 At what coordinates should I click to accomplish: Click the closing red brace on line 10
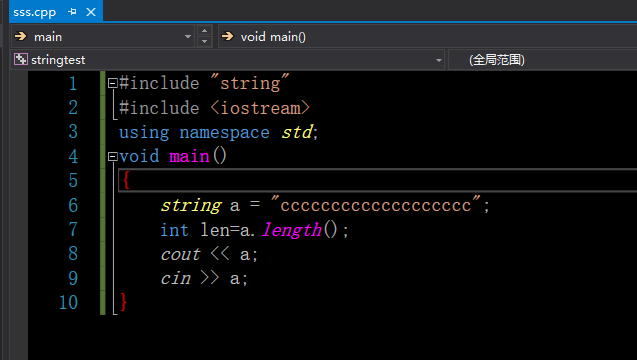pyautogui.click(x=124, y=302)
